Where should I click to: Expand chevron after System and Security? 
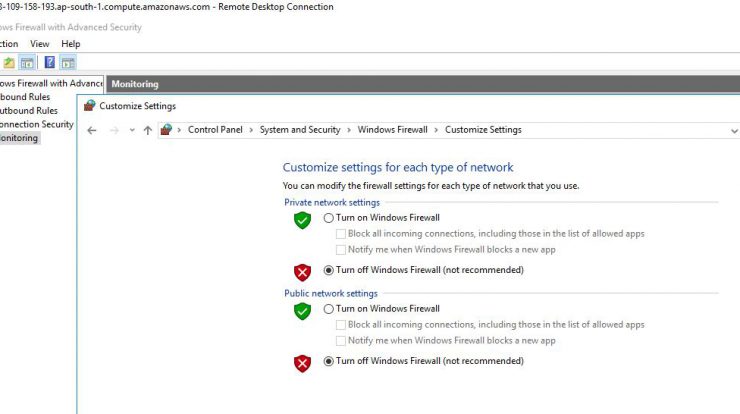point(349,130)
